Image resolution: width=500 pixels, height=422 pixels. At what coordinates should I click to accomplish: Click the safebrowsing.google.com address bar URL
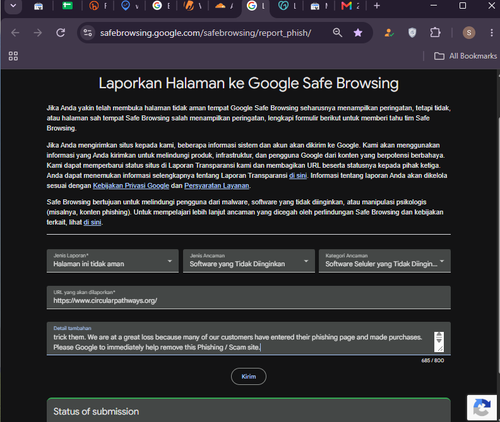pos(205,33)
